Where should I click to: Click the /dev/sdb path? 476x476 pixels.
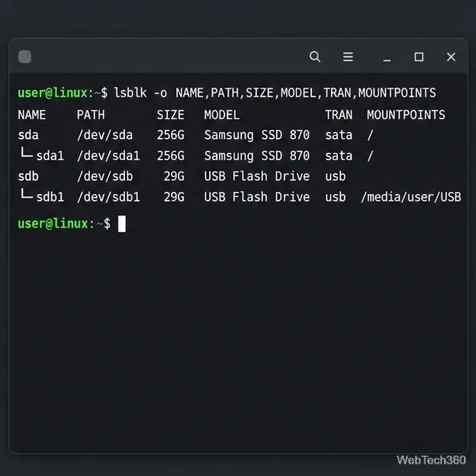click(x=105, y=176)
